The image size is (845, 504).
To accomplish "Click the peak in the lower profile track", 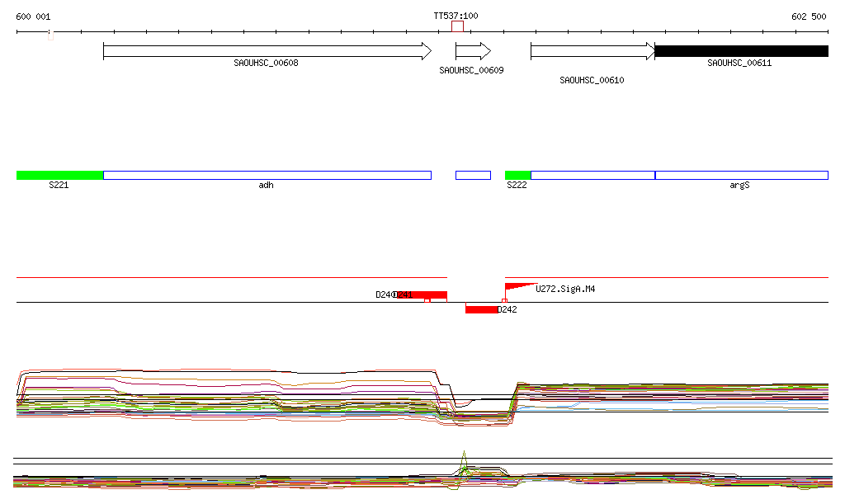I will [464, 456].
